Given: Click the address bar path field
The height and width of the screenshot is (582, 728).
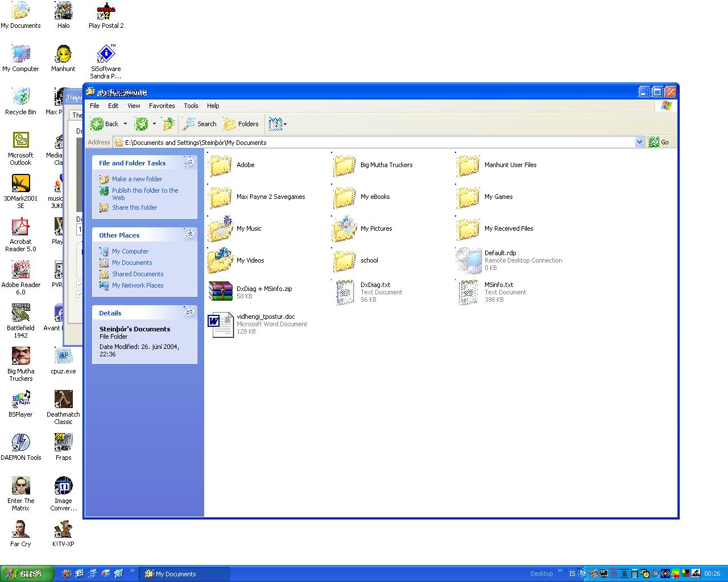Looking at the screenshot, I should point(375,142).
